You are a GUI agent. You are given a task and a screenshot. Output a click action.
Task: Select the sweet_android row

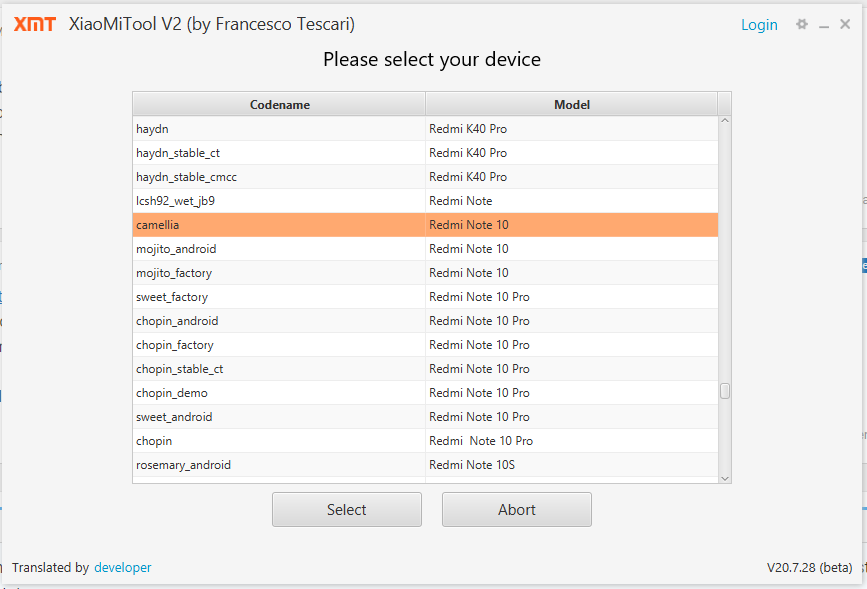pyautogui.click(x=425, y=417)
